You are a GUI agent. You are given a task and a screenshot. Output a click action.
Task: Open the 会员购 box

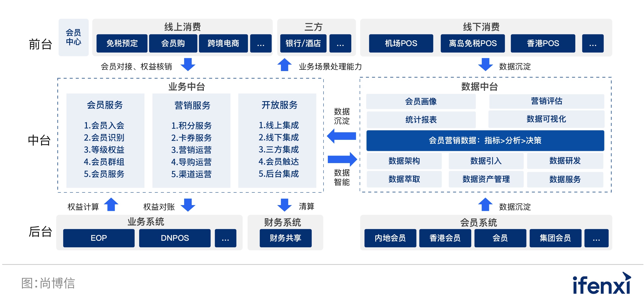[x=173, y=43]
